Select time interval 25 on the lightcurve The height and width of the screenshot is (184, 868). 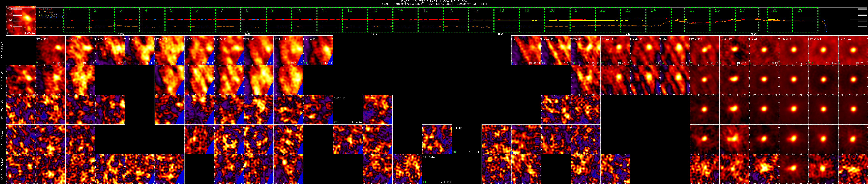click(x=697, y=20)
